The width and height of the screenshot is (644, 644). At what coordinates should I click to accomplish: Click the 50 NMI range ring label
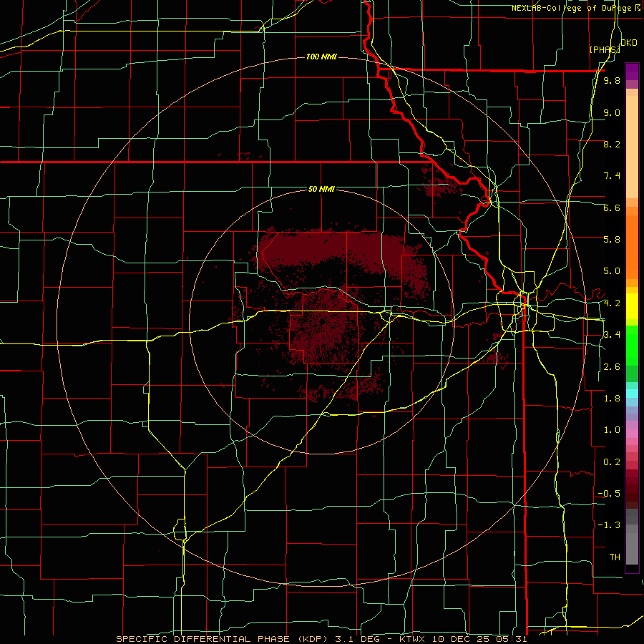coord(321,189)
